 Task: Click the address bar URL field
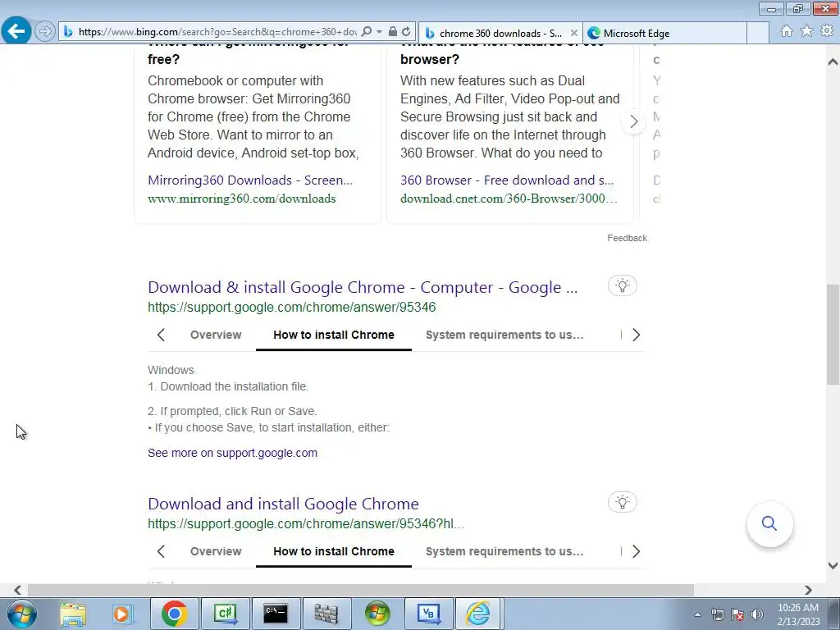[217, 32]
